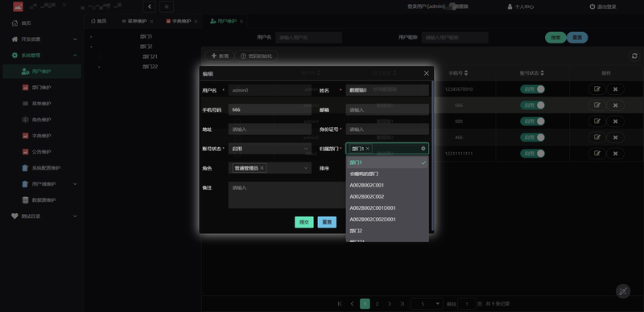The height and width of the screenshot is (312, 644).
Task: Click 退出登录 power icon
Action: tap(592, 6)
